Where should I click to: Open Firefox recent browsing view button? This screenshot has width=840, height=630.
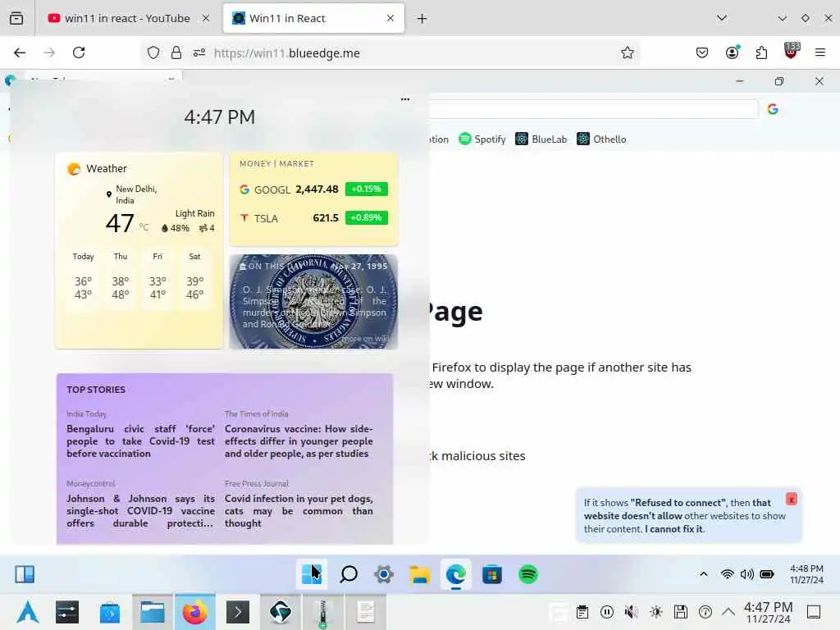(16, 18)
